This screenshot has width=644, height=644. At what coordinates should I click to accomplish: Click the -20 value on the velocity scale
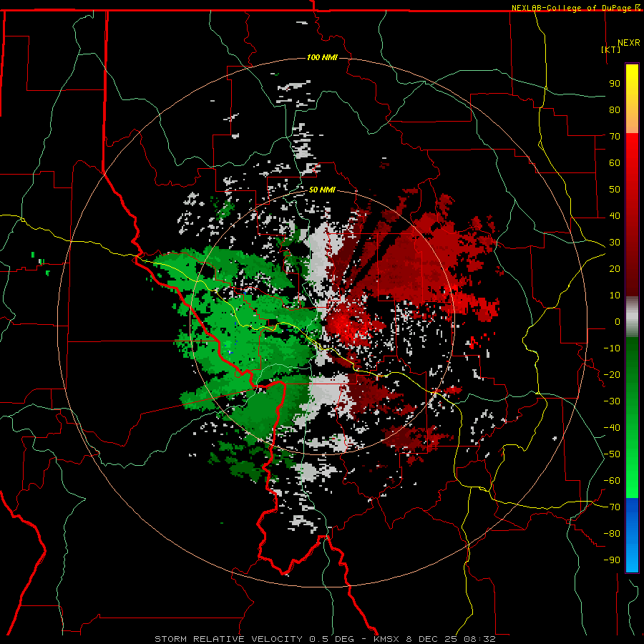612,375
